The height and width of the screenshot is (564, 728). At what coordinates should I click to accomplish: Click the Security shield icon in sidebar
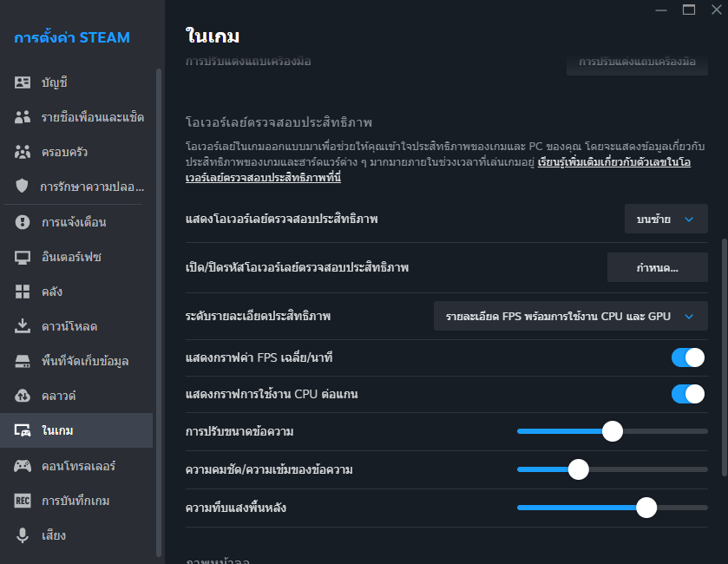23,187
